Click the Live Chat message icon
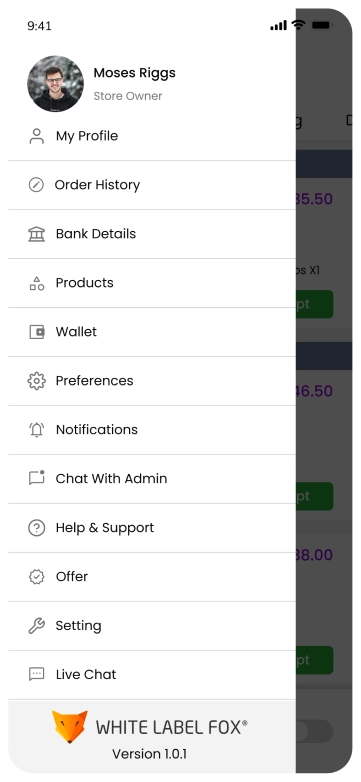This screenshot has width=361, height=782. (36, 674)
